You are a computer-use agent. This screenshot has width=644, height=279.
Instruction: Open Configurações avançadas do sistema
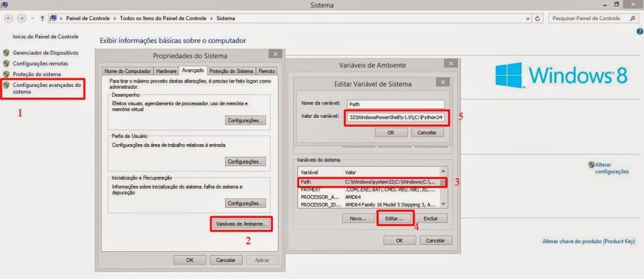tap(47, 88)
